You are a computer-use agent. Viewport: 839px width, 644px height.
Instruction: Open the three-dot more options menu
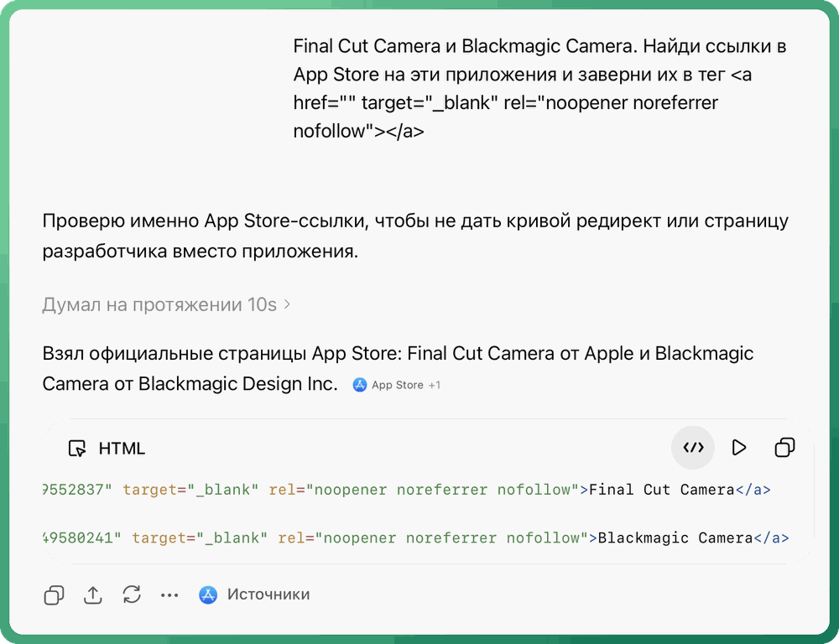coord(169,595)
